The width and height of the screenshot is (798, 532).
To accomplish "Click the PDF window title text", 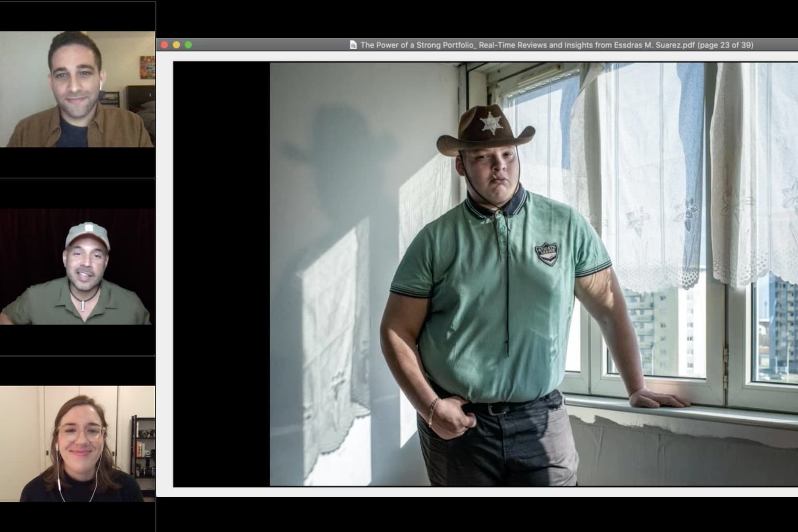I will click(x=556, y=45).
